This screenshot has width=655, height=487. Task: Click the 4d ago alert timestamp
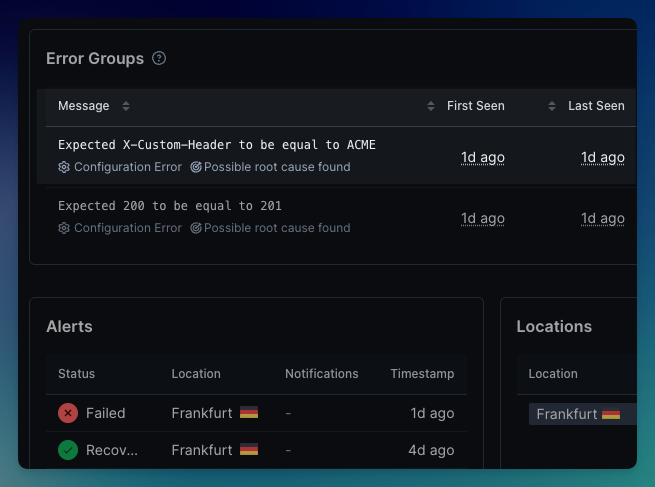point(432,450)
